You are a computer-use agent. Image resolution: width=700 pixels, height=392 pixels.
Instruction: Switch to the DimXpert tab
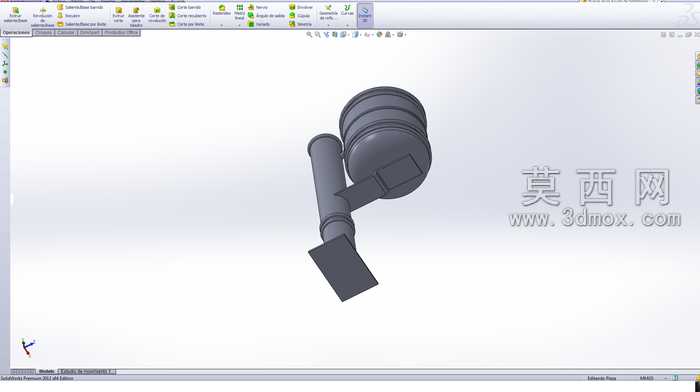point(90,33)
